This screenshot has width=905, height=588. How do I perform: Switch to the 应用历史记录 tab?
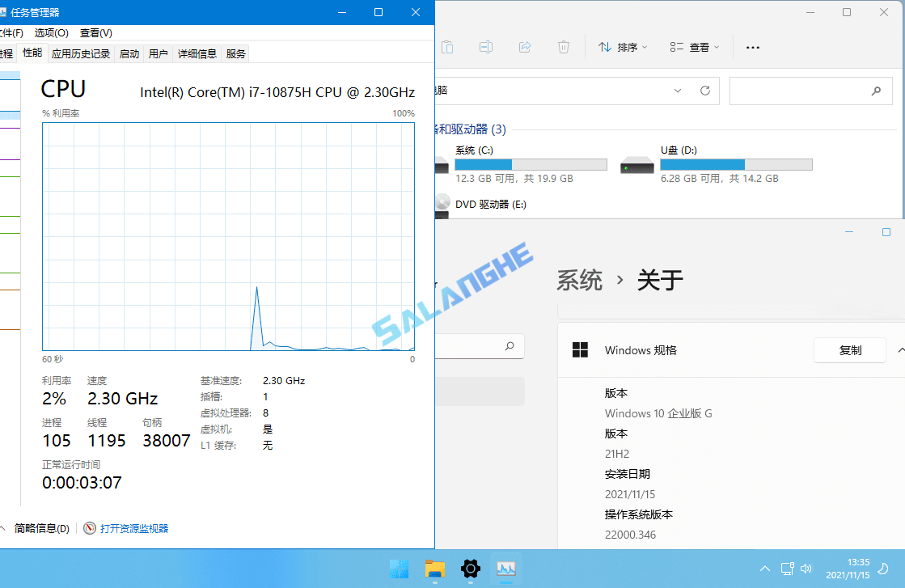(81, 53)
